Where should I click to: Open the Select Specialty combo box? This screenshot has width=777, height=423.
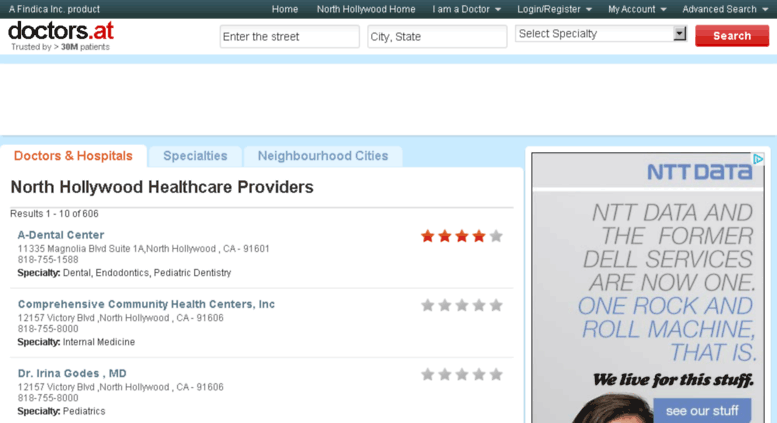pyautogui.click(x=601, y=34)
